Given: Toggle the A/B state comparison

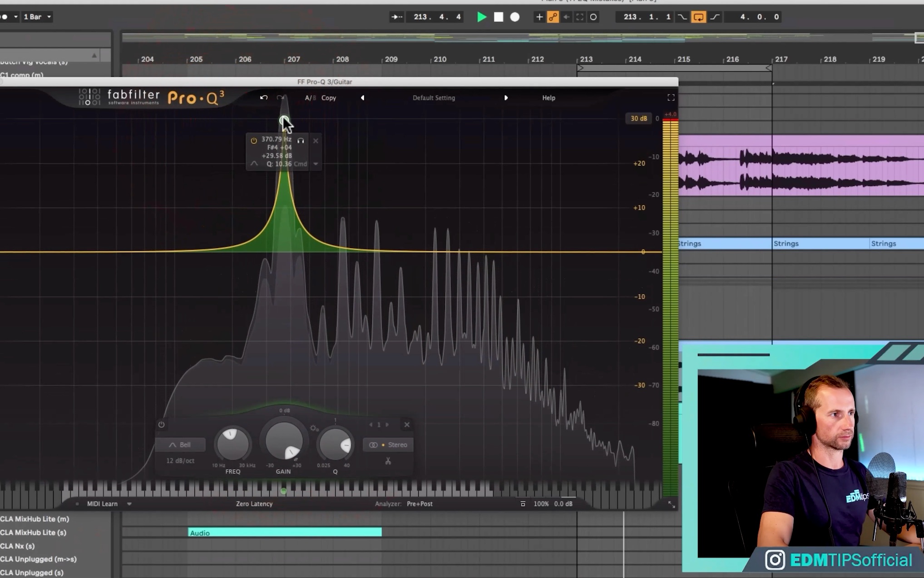Looking at the screenshot, I should click(310, 98).
